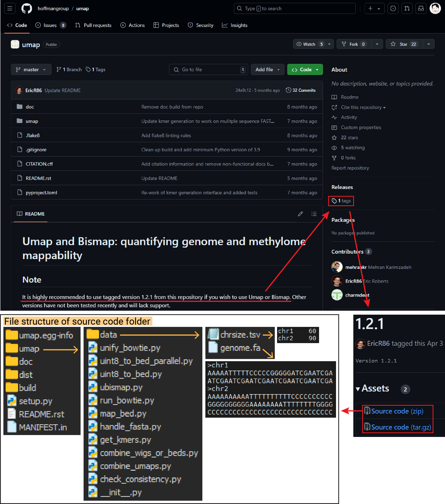Click the tag icon beside 1 Tags
Image resolution: width=445 pixels, height=504 pixels.
(88, 70)
